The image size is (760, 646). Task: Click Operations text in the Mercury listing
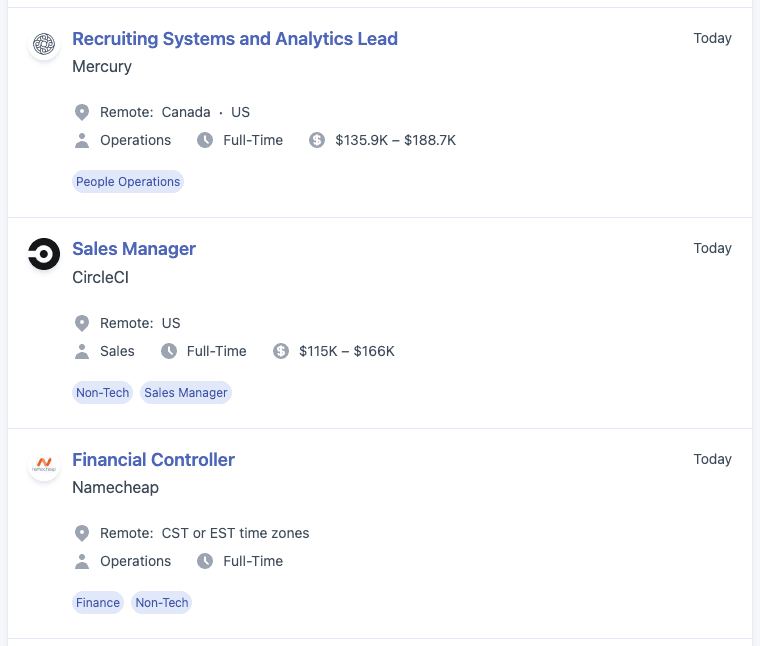(136, 141)
